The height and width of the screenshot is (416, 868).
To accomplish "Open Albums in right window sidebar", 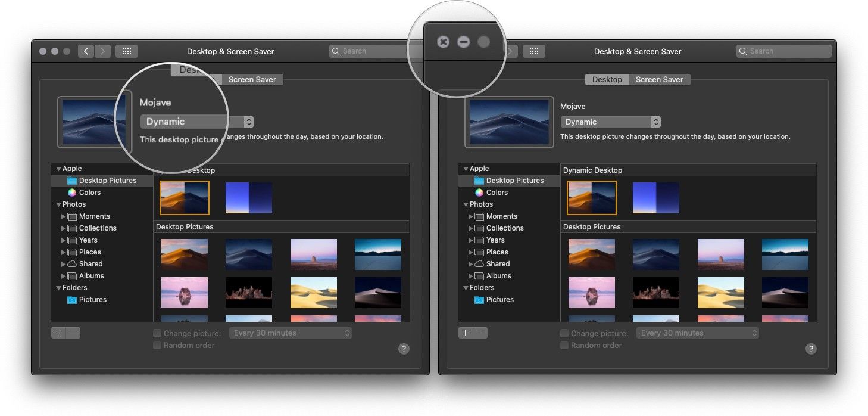I will pyautogui.click(x=498, y=276).
